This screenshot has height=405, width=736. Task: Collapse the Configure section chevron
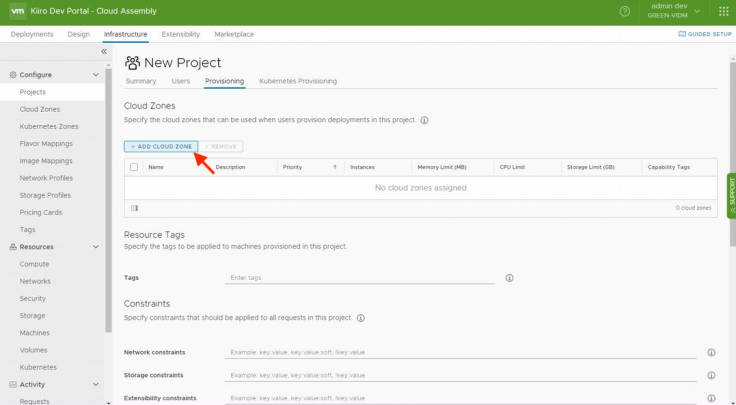[96, 75]
